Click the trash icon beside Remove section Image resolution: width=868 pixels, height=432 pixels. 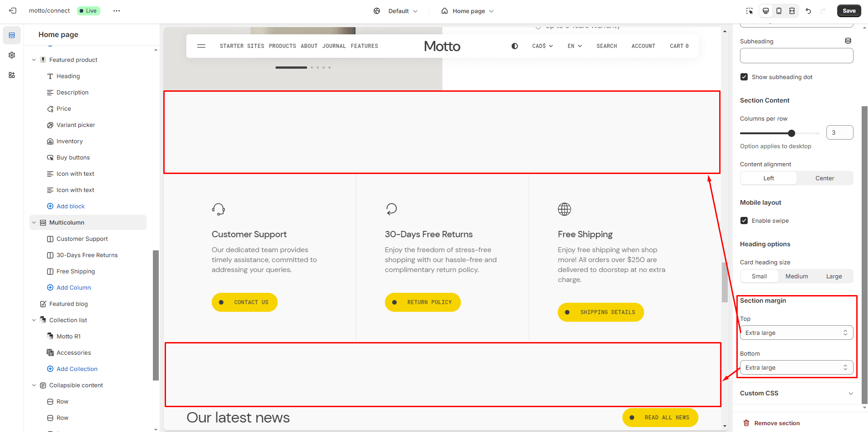tap(746, 423)
